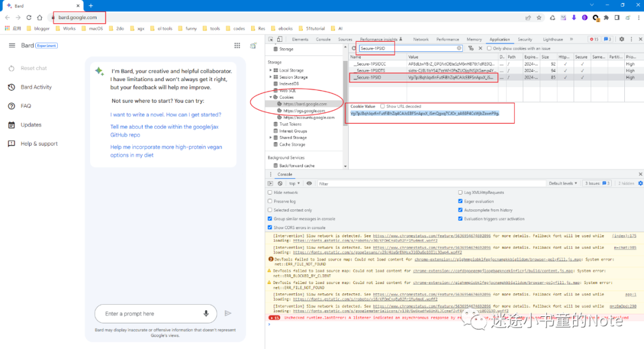Delete selected cookie with the X icon
644x349 pixels.
pyautogui.click(x=480, y=48)
